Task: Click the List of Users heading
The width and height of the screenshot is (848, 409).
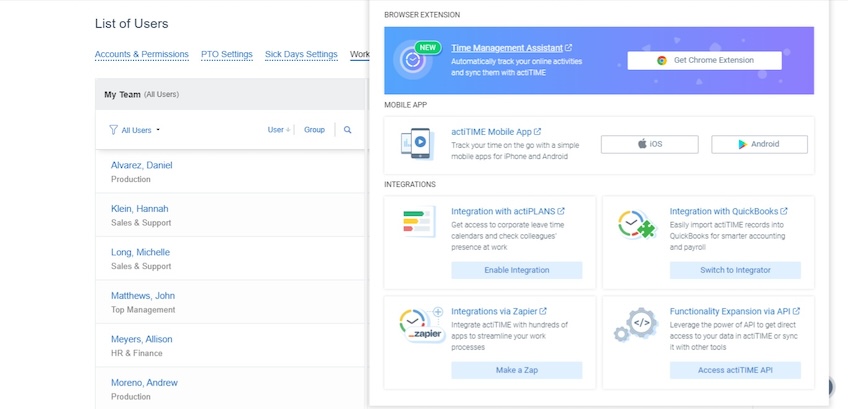Action: pyautogui.click(x=131, y=24)
